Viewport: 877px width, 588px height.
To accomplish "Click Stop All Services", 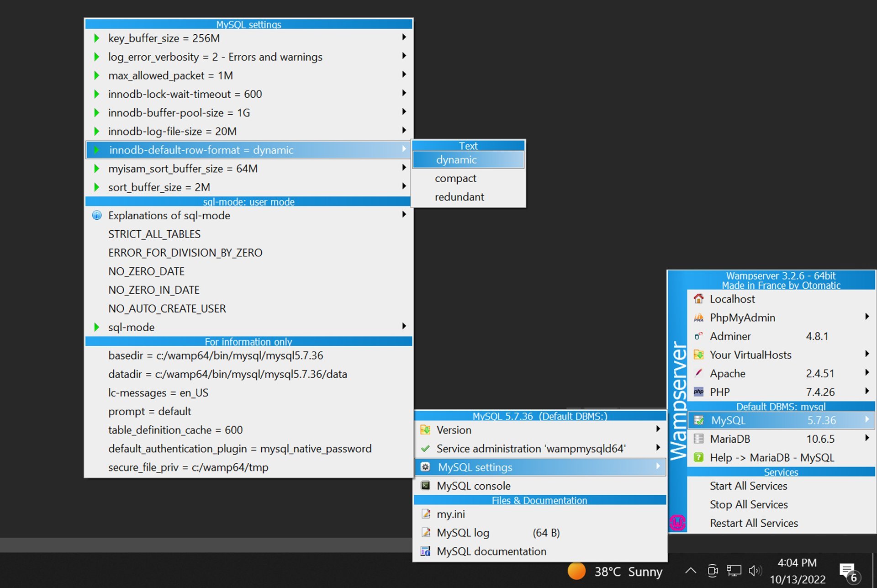I will pyautogui.click(x=749, y=504).
